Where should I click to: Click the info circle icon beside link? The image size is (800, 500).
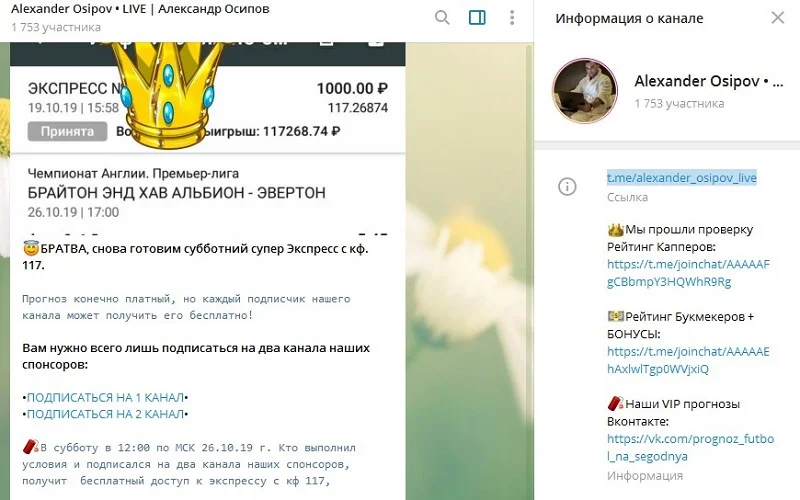click(567, 187)
